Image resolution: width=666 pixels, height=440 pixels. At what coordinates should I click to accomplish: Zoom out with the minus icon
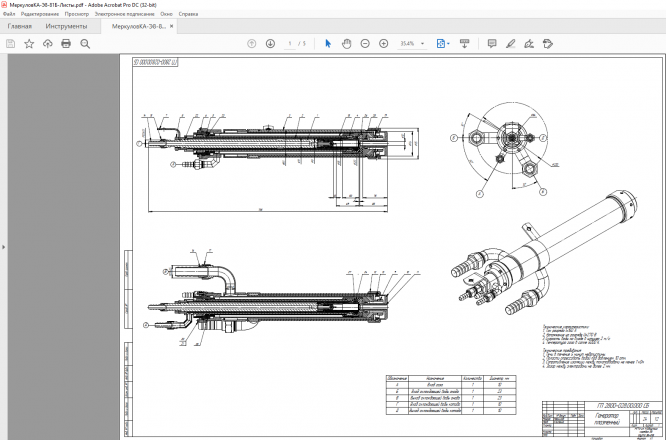point(365,44)
